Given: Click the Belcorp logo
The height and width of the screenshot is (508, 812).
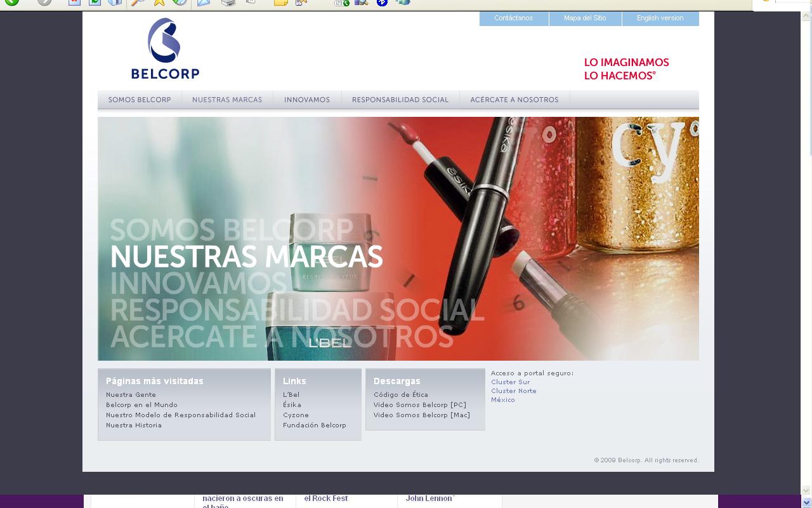Looking at the screenshot, I should [x=165, y=48].
